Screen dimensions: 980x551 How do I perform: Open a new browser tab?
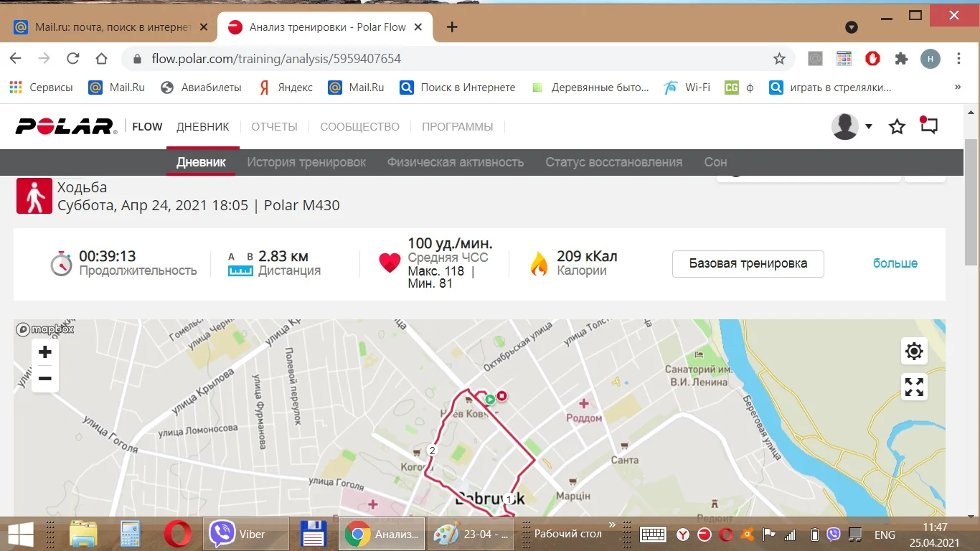(x=452, y=27)
